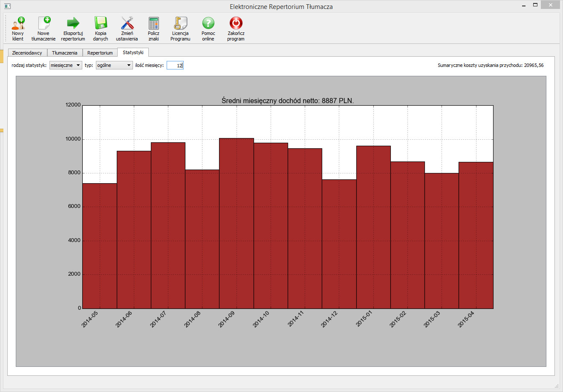This screenshot has height=392, width=563.
Task: Click the application window icon in title bar
Action: (x=7, y=6)
